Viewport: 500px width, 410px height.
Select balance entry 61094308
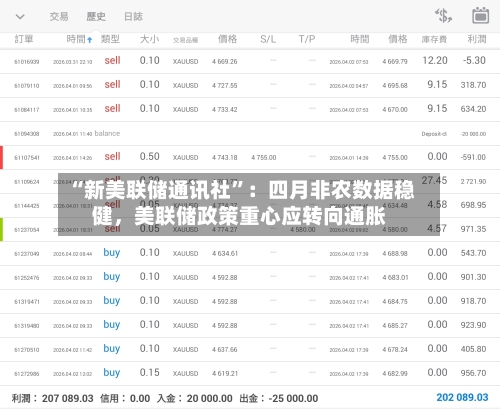[250, 133]
